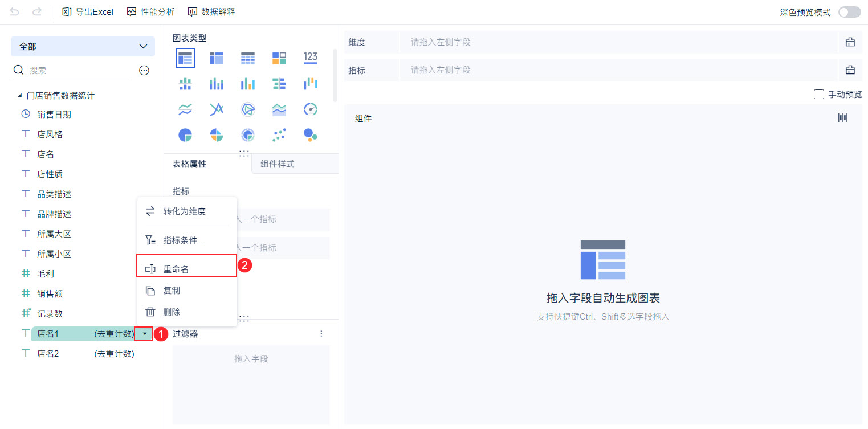Viewport: 868px width, 429px height.
Task: Click the toolbox icon on the top 指标 row
Action: (850, 70)
